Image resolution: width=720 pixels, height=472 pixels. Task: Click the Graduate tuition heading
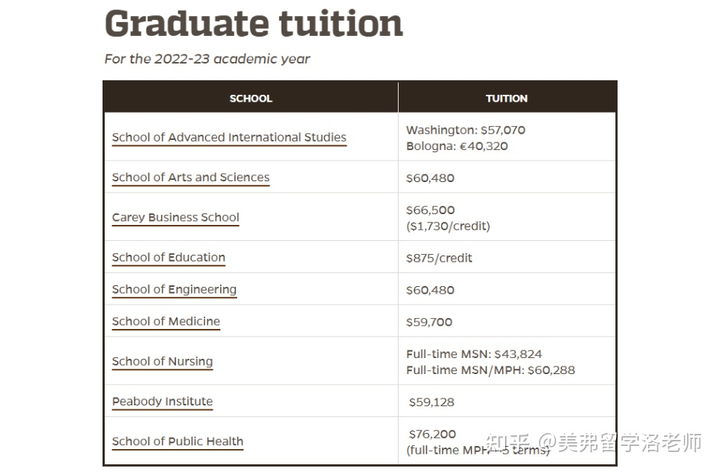pos(253,23)
